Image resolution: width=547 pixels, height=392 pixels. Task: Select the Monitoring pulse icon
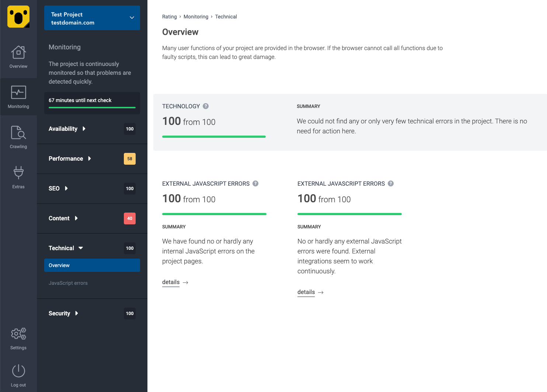(x=18, y=92)
